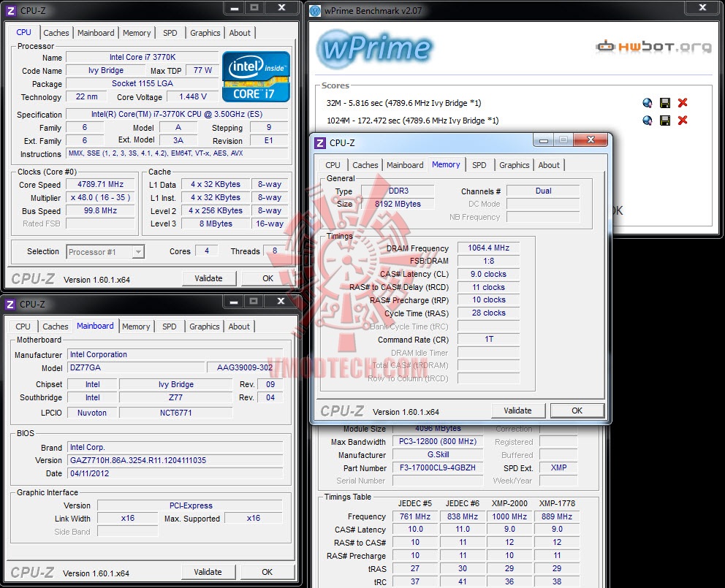Click the motherboard Model DZ77GA field
This screenshot has height=588, width=725.
pyautogui.click(x=136, y=367)
